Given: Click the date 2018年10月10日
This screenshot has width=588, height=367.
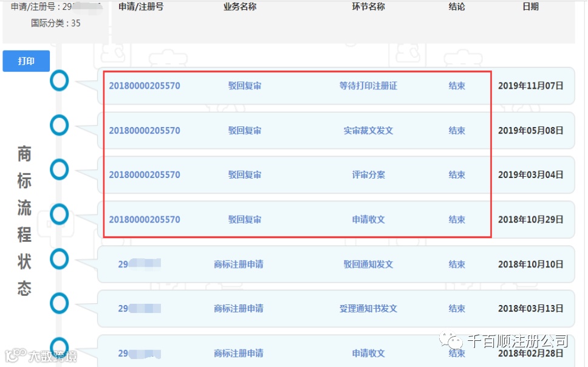Looking at the screenshot, I should point(531,264).
